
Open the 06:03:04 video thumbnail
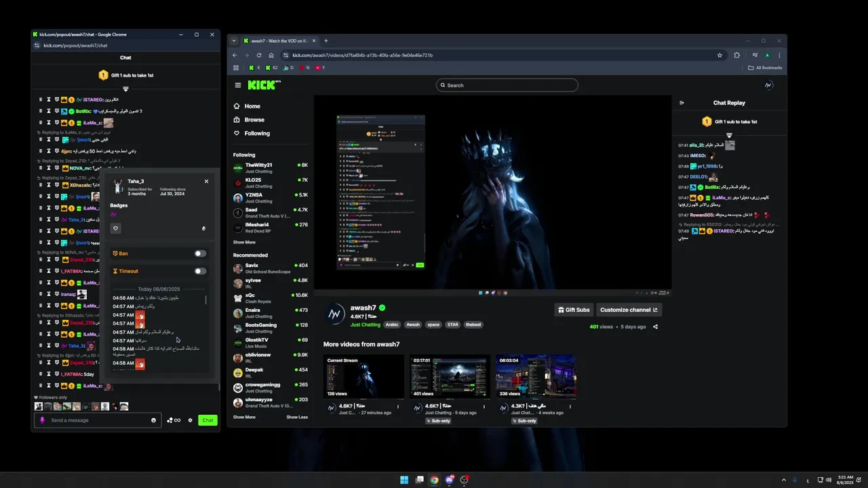pyautogui.click(x=536, y=377)
